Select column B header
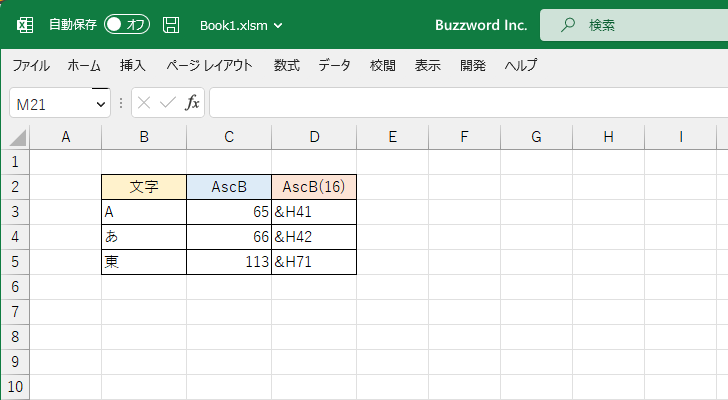This screenshot has width=728, height=400. coord(144,137)
